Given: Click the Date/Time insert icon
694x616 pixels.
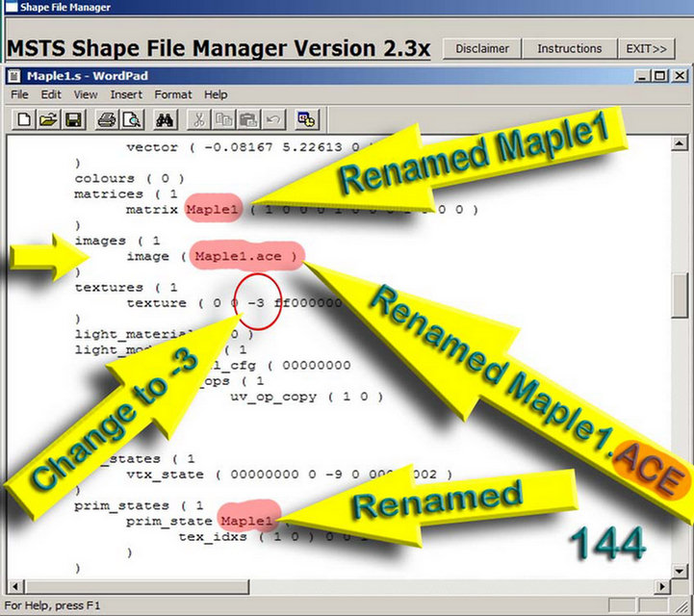Looking at the screenshot, I should 307,119.
